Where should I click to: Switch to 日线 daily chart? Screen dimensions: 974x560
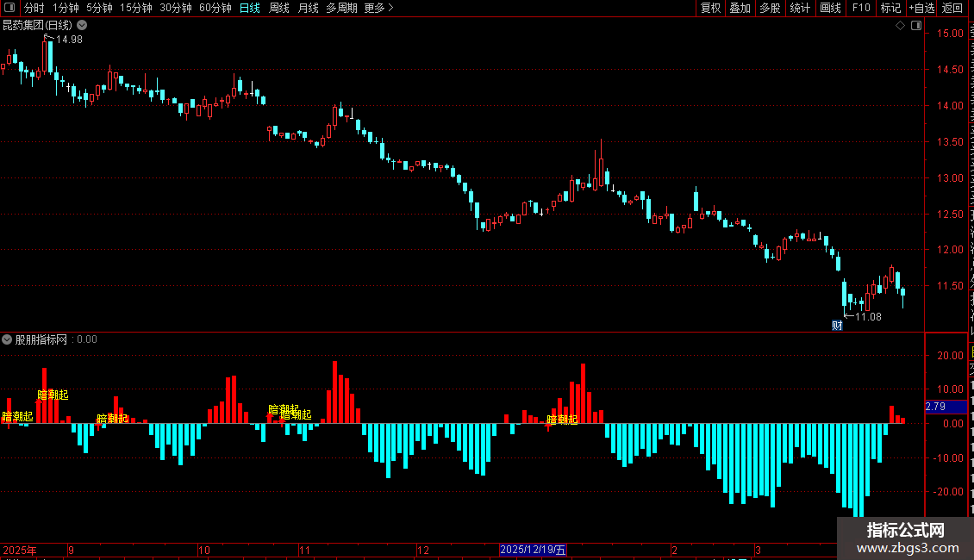[250, 8]
